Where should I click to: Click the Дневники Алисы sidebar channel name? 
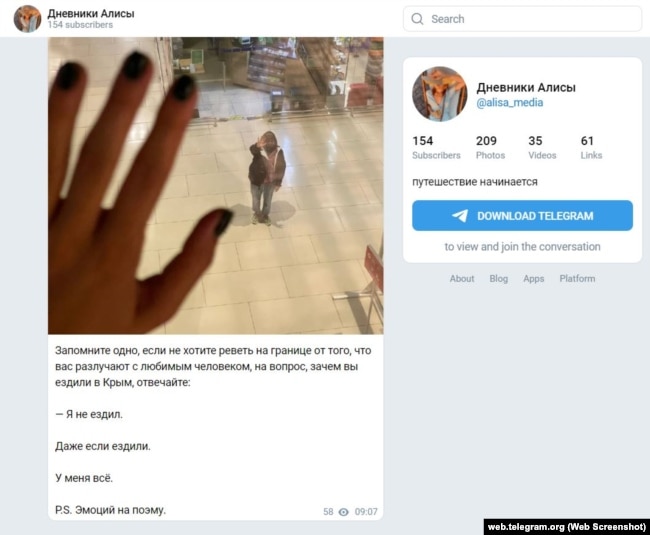pos(526,87)
